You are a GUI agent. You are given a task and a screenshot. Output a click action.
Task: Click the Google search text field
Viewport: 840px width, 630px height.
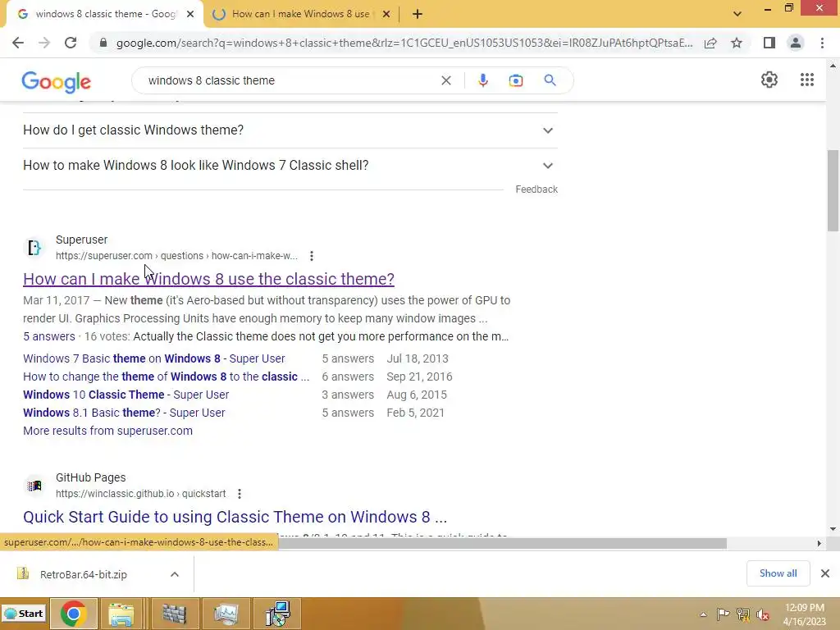click(290, 80)
